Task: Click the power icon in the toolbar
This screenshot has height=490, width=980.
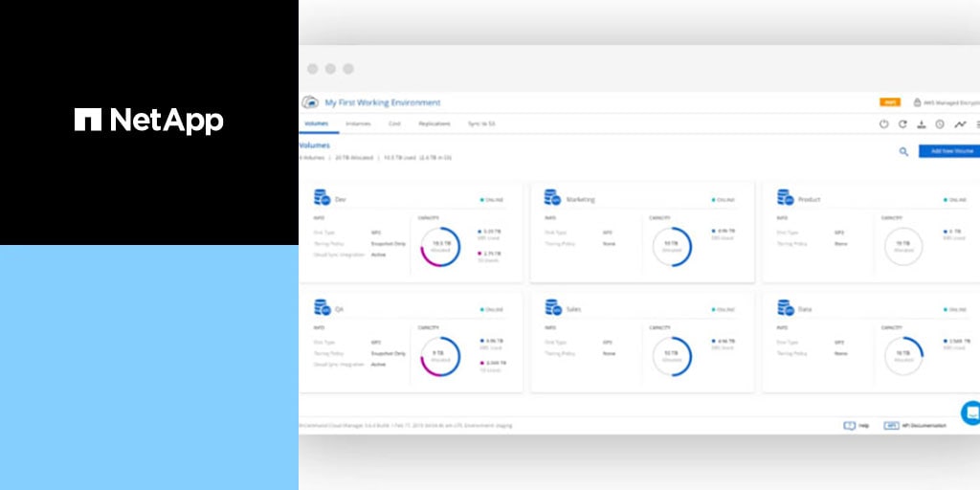Action: [x=883, y=124]
